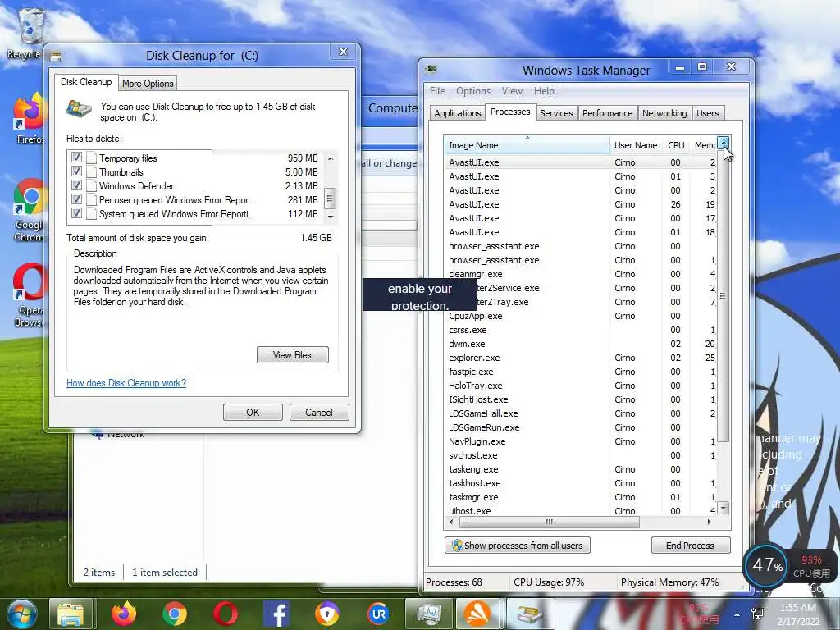Click the shield icon on Show processes button
840x630 pixels.
tap(457, 546)
